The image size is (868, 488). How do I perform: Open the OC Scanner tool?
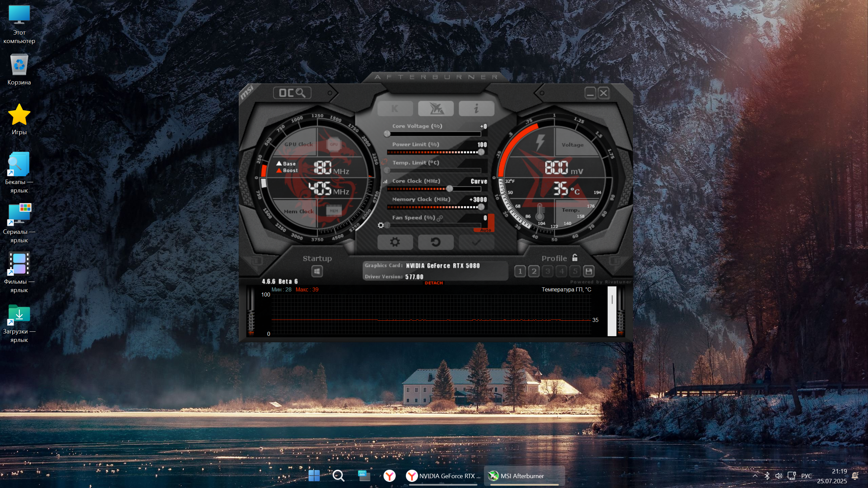click(292, 93)
